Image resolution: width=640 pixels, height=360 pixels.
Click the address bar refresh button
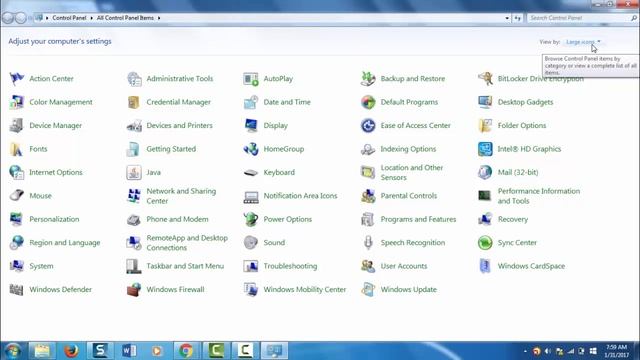[x=517, y=18]
